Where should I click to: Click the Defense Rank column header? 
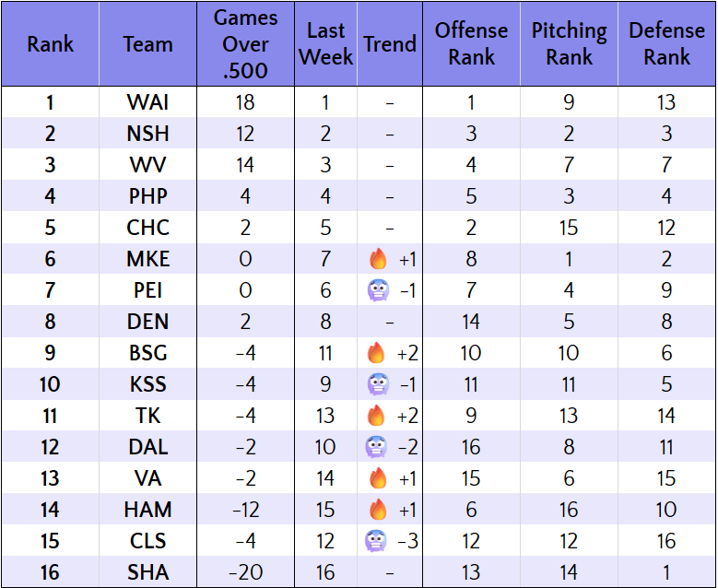[x=666, y=44]
